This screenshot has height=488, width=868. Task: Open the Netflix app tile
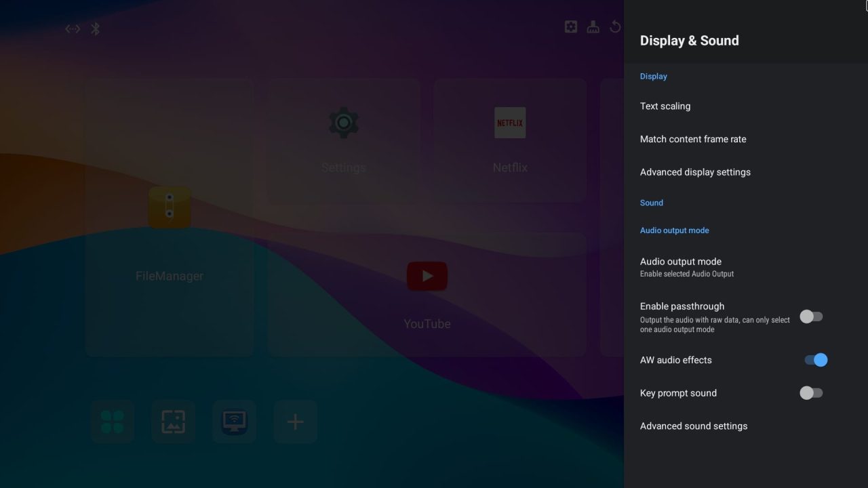[x=510, y=140]
